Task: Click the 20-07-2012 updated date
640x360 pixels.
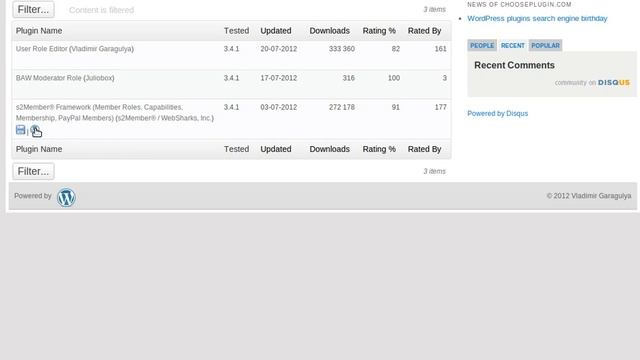Action: (279, 49)
